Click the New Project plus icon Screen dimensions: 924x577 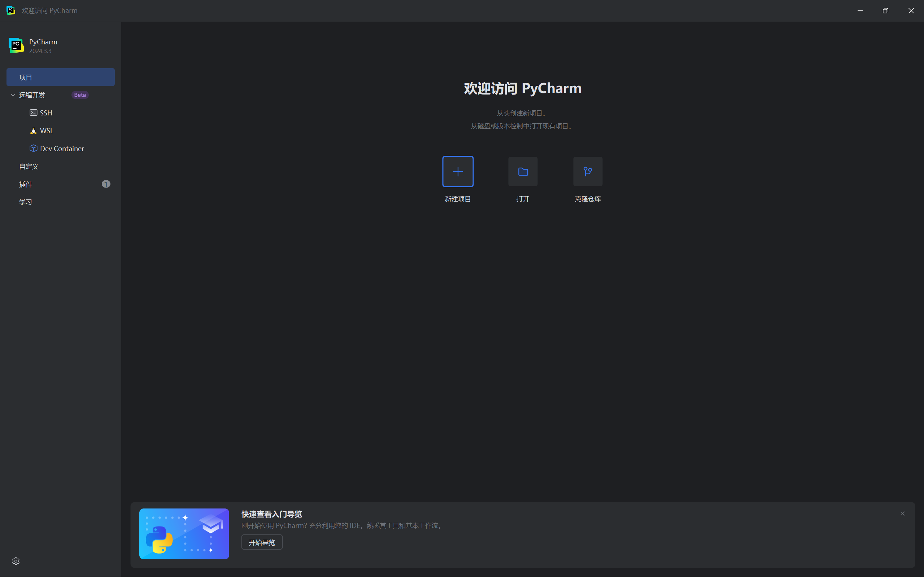click(x=458, y=171)
